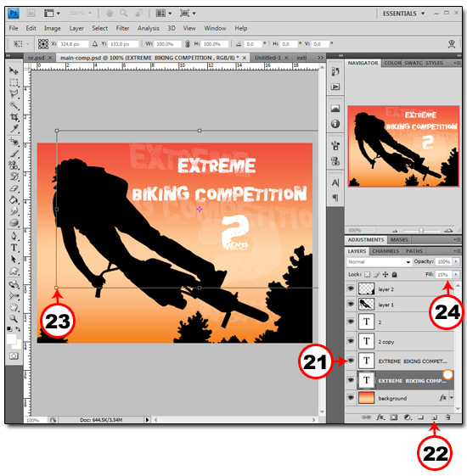Hide layer 2 with its eye icon
Image resolution: width=467 pixels, height=476 pixels.
[351, 288]
